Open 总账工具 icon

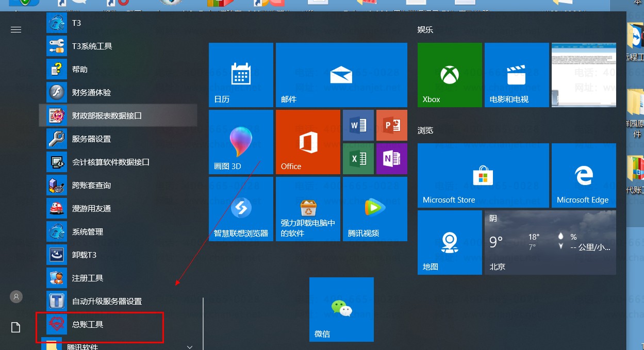57,324
